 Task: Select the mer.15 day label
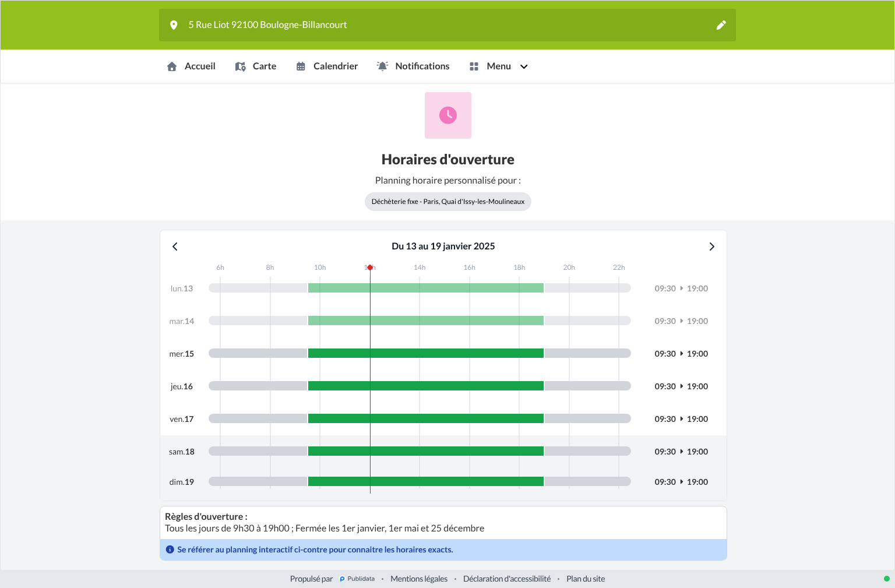click(x=182, y=354)
